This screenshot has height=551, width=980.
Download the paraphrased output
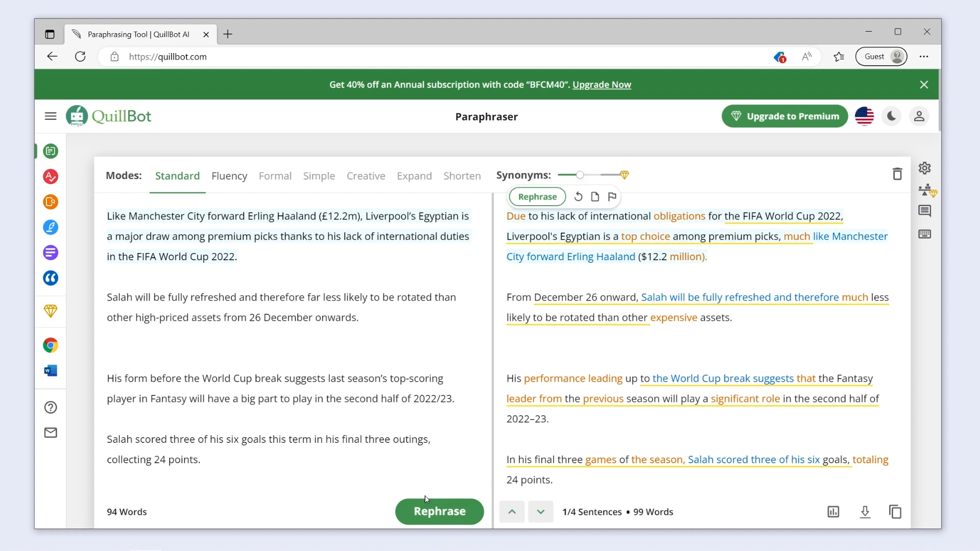pos(865,512)
